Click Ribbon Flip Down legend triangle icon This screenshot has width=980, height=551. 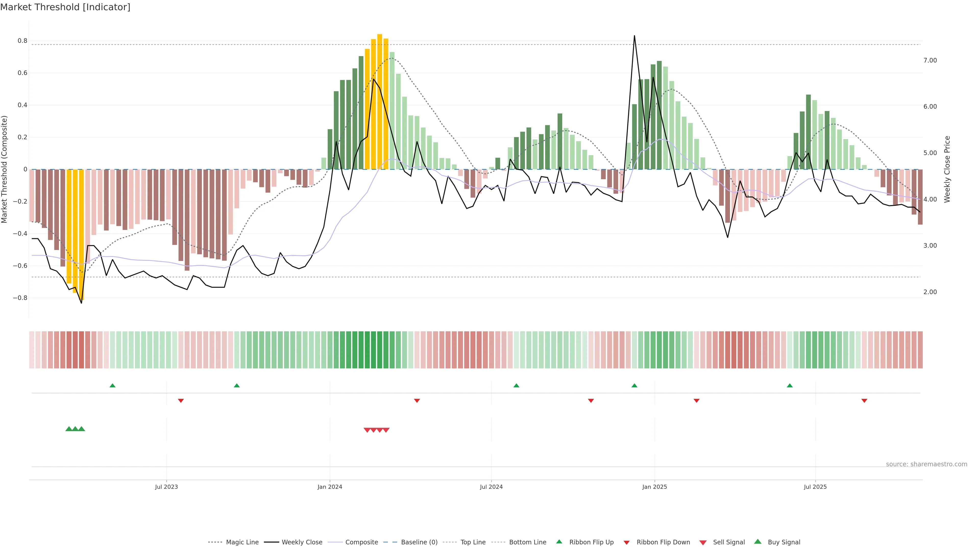[x=627, y=543]
